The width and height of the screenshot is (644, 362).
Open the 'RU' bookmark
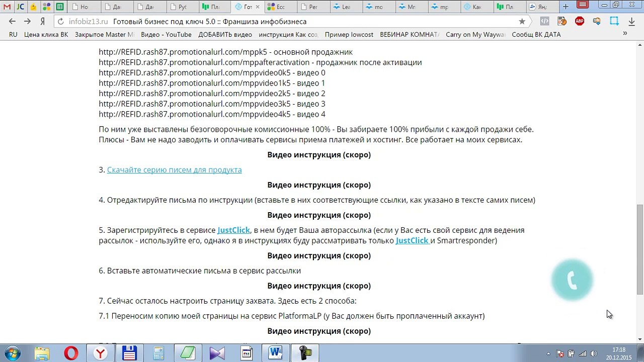(13, 35)
